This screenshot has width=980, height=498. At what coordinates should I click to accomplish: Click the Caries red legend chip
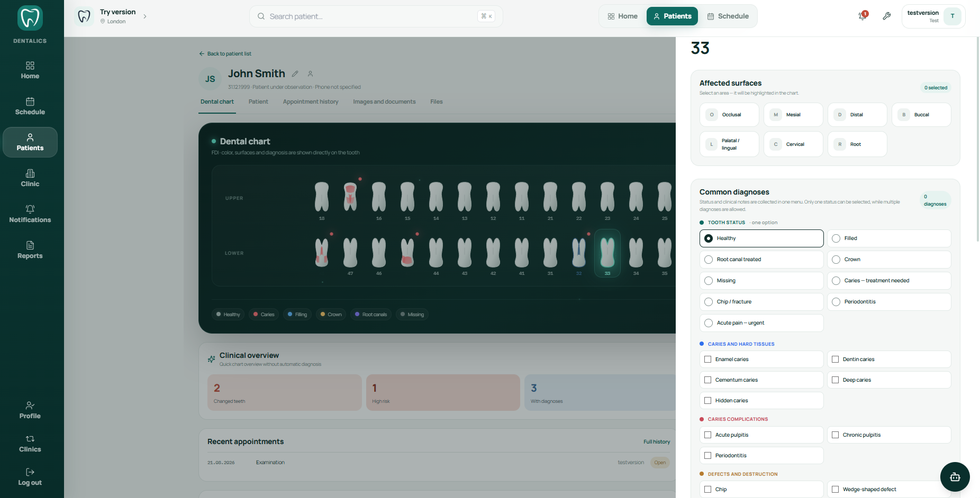click(264, 315)
